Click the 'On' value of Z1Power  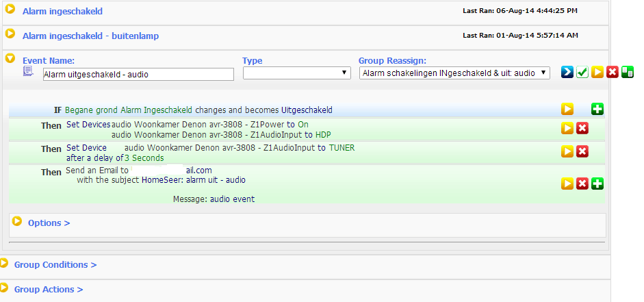coord(303,125)
